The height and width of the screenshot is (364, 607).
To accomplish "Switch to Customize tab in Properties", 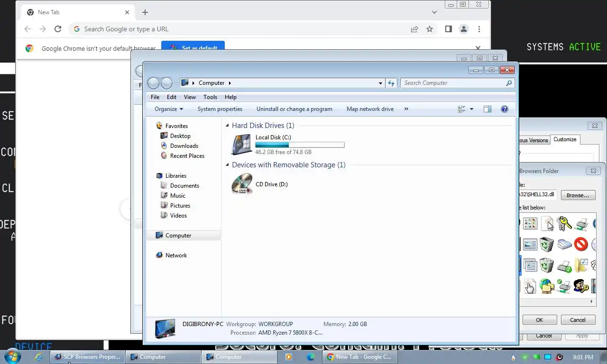I will tap(565, 139).
